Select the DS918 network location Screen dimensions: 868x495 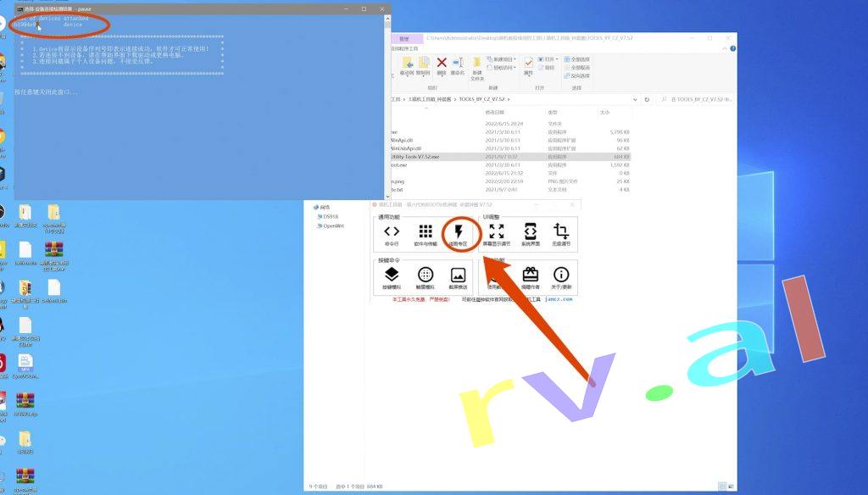coord(331,216)
